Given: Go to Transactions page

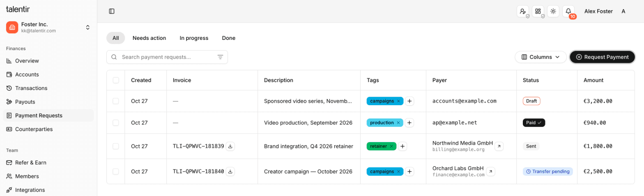Looking at the screenshot, I should pos(48,88).
